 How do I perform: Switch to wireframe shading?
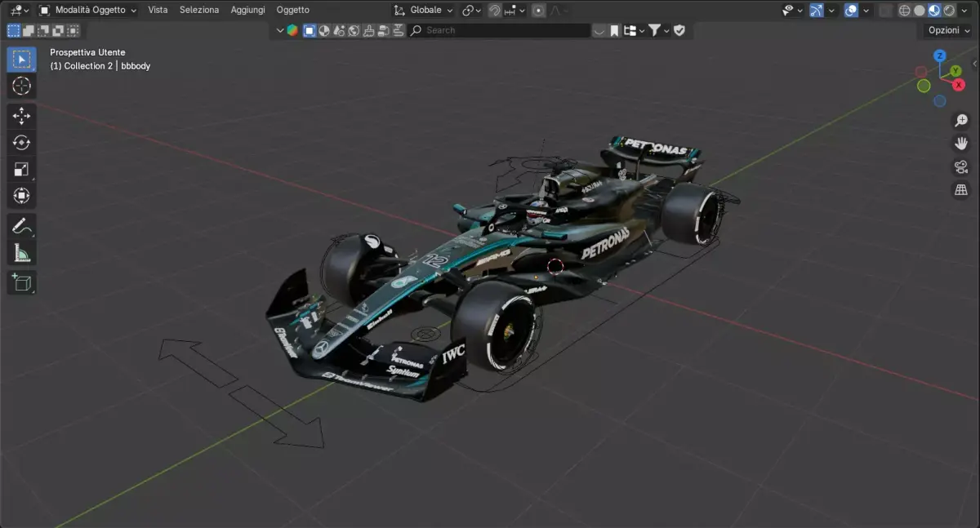click(x=905, y=11)
